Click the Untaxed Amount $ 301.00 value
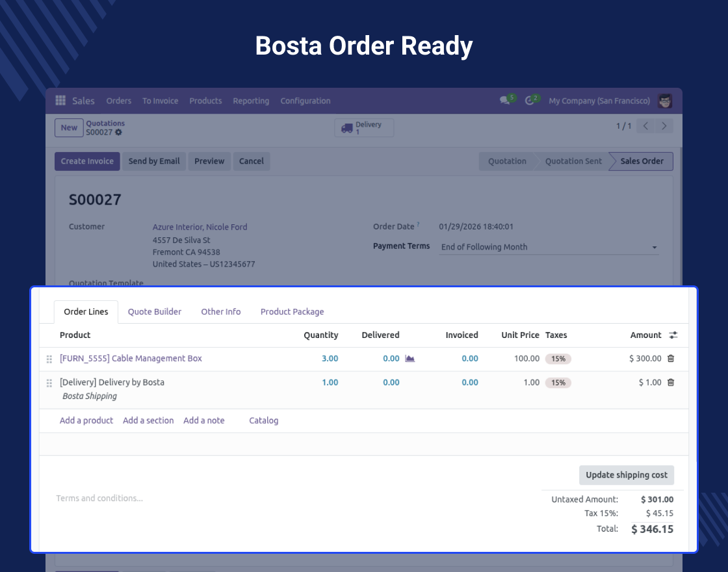Viewport: 728px width, 572px height. click(x=657, y=500)
